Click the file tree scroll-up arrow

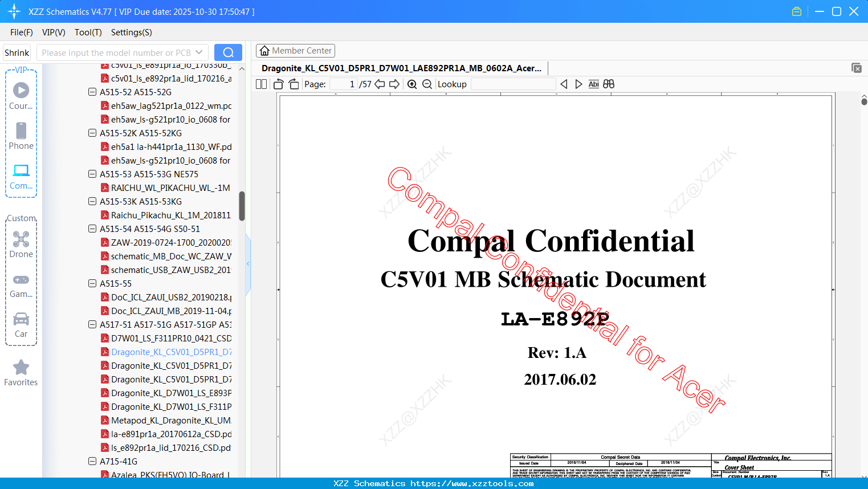click(x=242, y=69)
